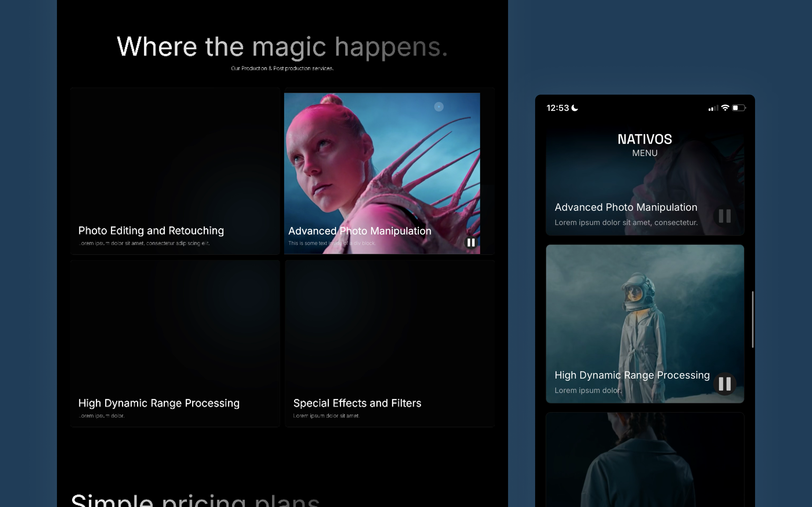Pause the Advanced Photo Manipulation desktop video
Viewport: 812px width, 507px height.
(471, 243)
